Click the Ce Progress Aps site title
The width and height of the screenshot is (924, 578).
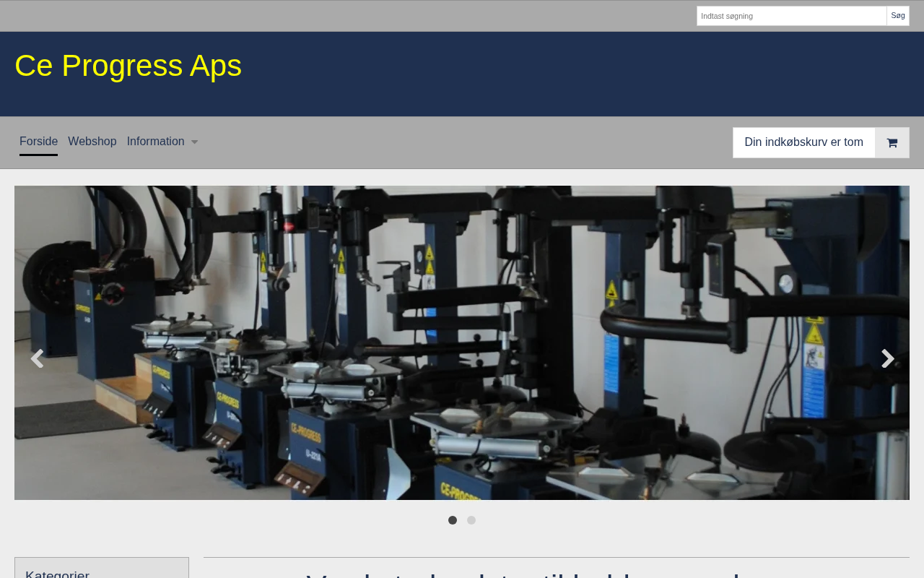128,66
